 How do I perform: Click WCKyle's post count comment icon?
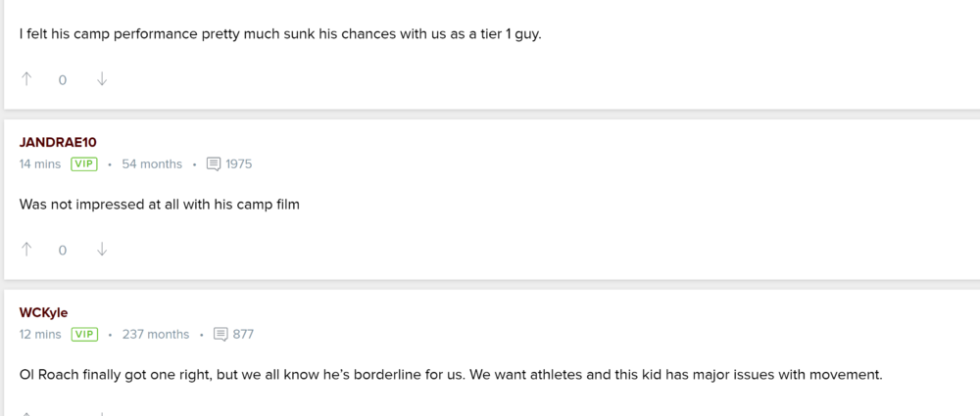(x=220, y=335)
